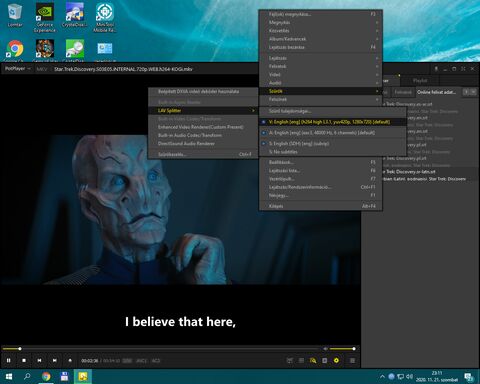Click the eject/open file icon
The width and height of the screenshot is (480, 384).
pyautogui.click(x=70, y=360)
